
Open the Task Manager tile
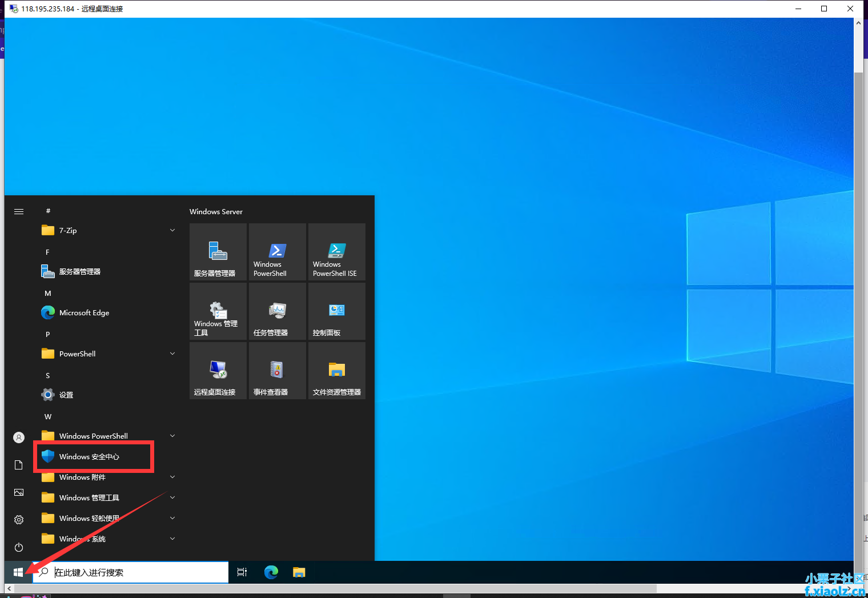pyautogui.click(x=277, y=311)
